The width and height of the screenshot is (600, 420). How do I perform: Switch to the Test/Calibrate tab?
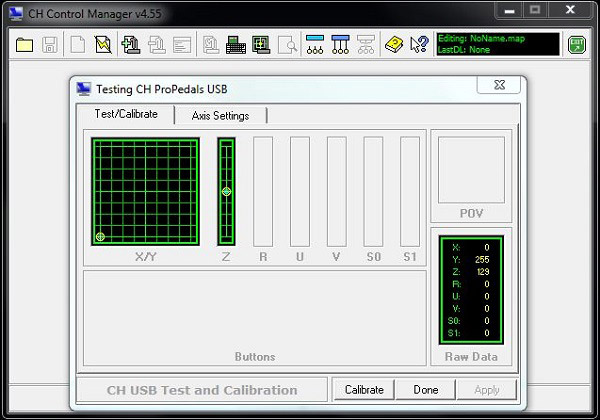[126, 114]
